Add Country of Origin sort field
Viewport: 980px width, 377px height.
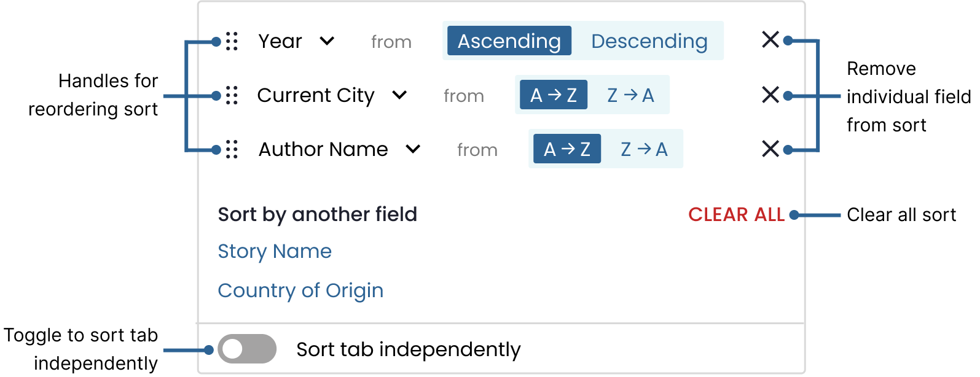tap(300, 290)
